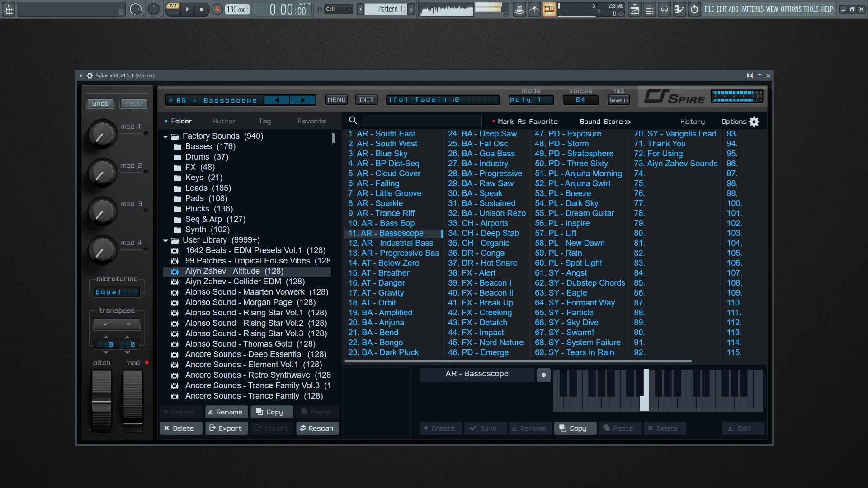Click the search magnifier icon

pos(353,120)
